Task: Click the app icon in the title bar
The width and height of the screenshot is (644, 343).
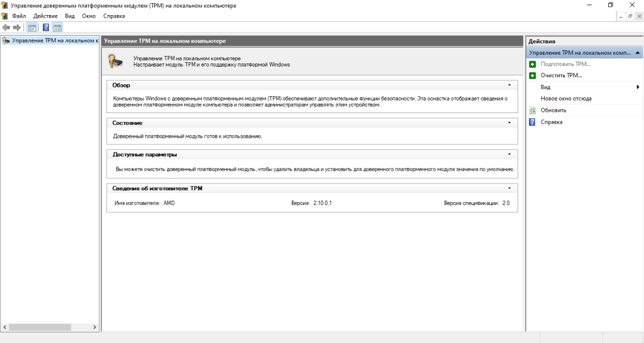Action: [4, 5]
